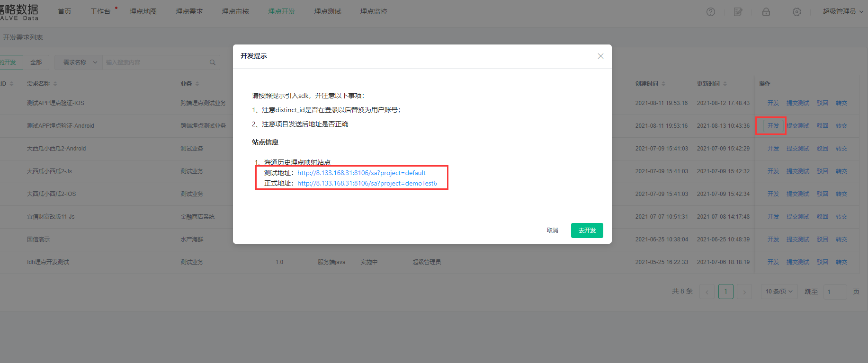Click the 服务端java cell
The width and height of the screenshot is (868, 363).
[x=331, y=262]
